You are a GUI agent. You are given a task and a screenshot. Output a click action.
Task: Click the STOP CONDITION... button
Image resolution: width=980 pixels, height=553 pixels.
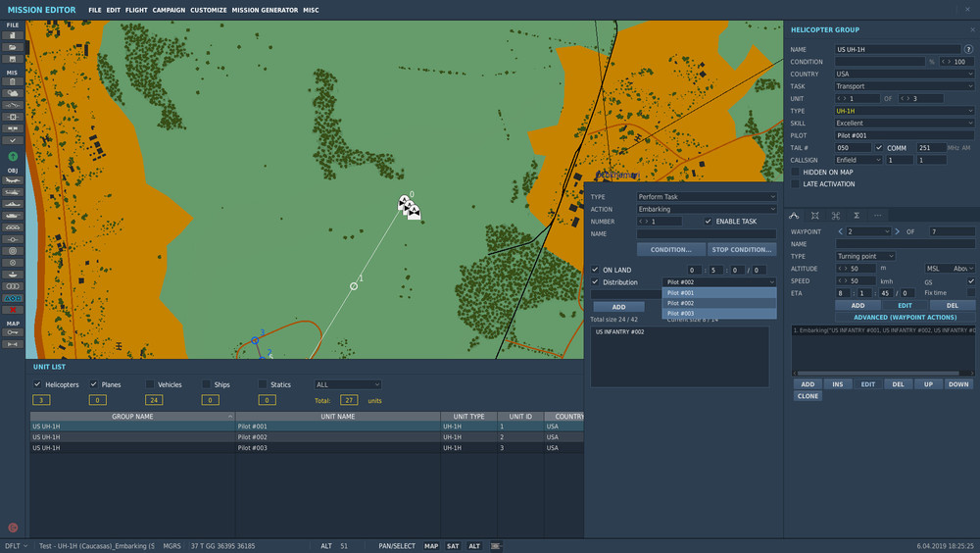[x=741, y=249]
